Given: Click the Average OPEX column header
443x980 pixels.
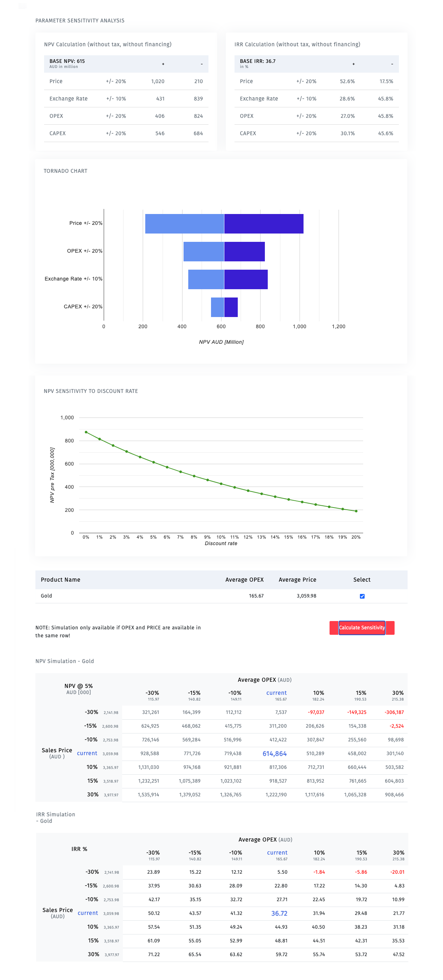Looking at the screenshot, I should (244, 580).
